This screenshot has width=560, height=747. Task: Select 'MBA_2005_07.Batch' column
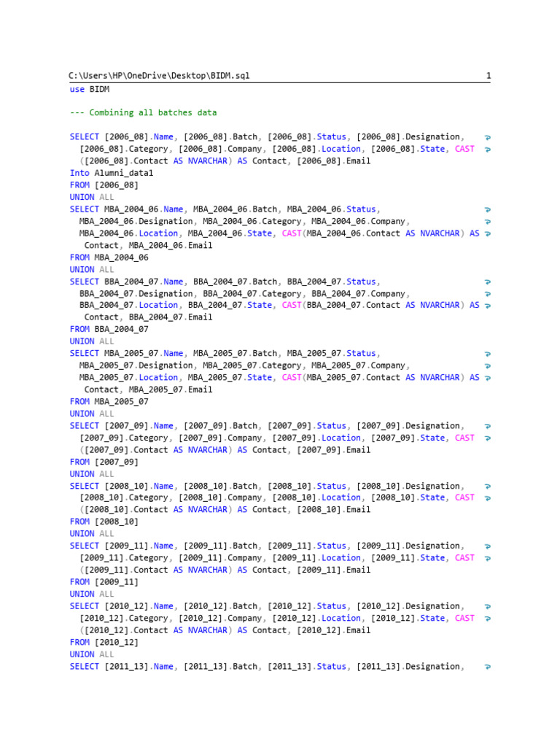236,354
